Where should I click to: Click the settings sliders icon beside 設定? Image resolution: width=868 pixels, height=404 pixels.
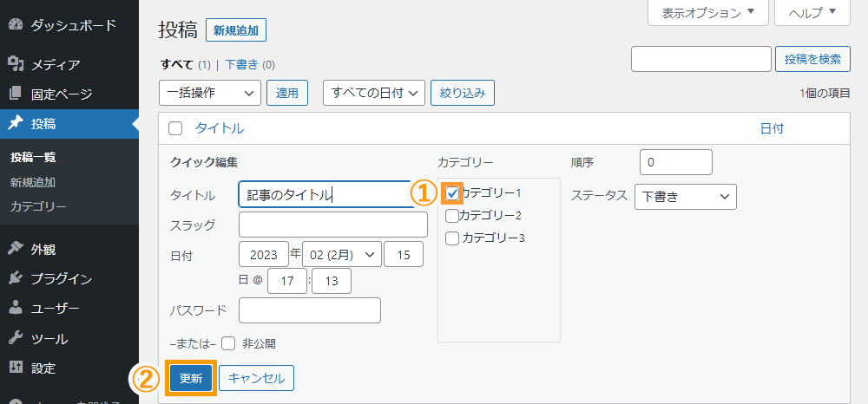pos(16,368)
